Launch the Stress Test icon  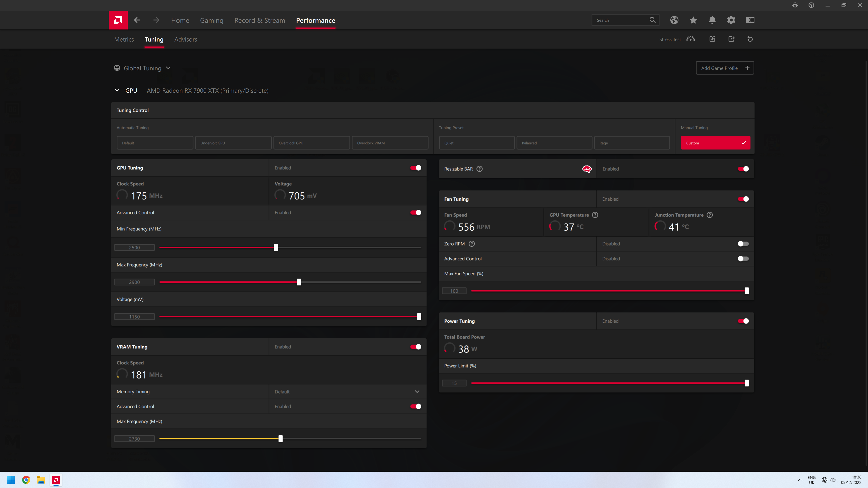pos(690,39)
